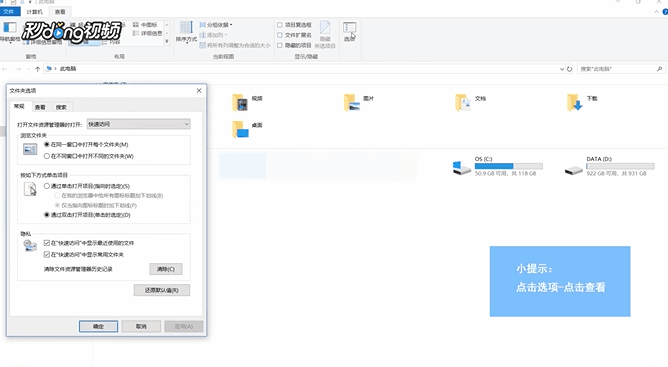Enable the 文件扩展名 checkbox
668x367 pixels.
pos(280,35)
